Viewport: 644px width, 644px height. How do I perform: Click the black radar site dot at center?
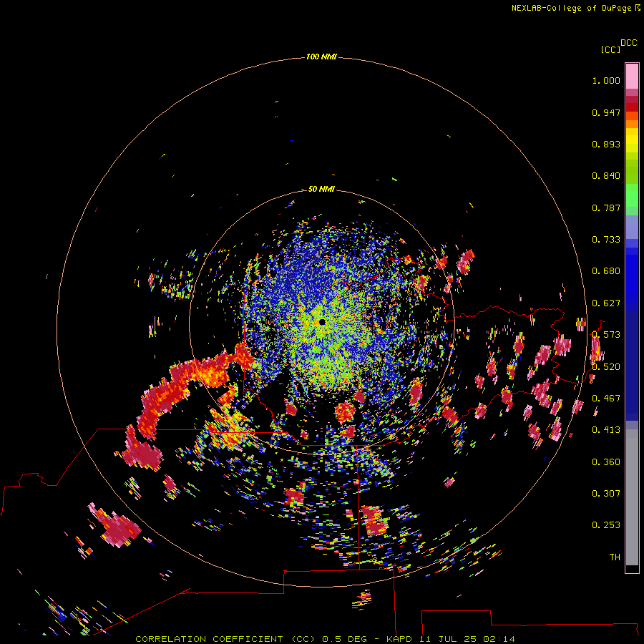pyautogui.click(x=322, y=322)
